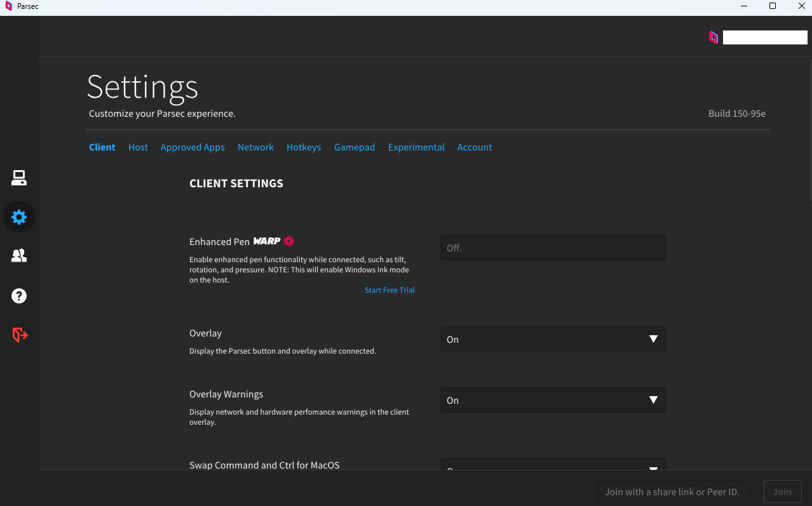Open the Swap Command and Ctrl dropdown

(x=553, y=465)
